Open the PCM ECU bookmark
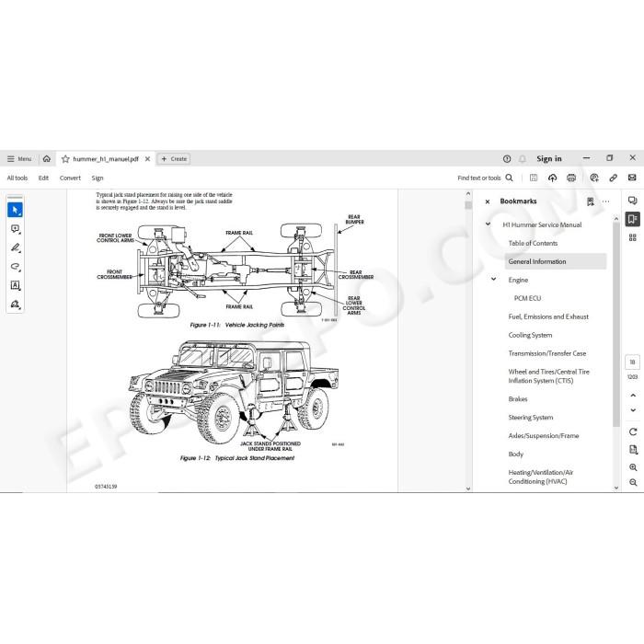Viewport: 644px width, 644px height. coord(527,298)
